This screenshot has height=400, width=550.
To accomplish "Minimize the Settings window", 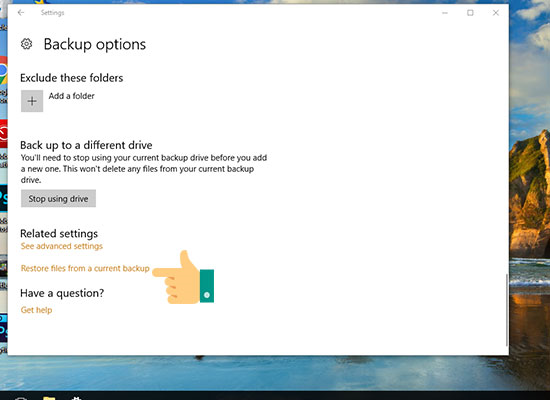I will [445, 13].
